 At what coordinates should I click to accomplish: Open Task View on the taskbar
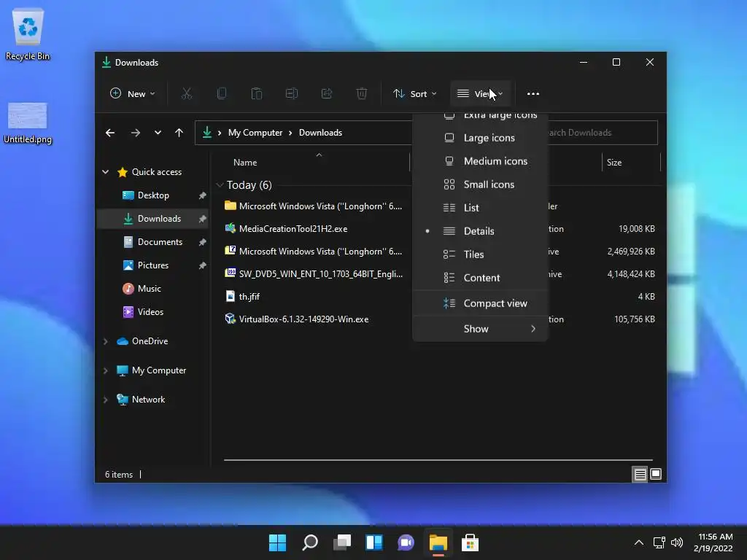click(x=342, y=542)
